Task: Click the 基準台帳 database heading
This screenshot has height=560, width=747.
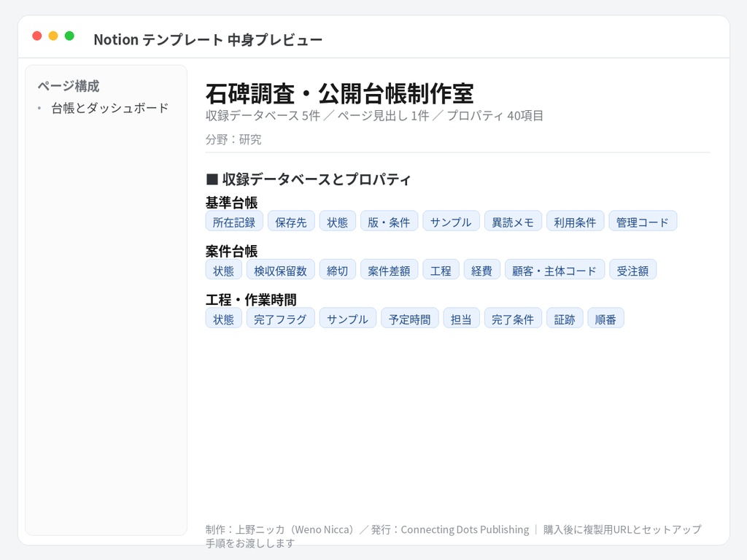Action: pos(231,203)
